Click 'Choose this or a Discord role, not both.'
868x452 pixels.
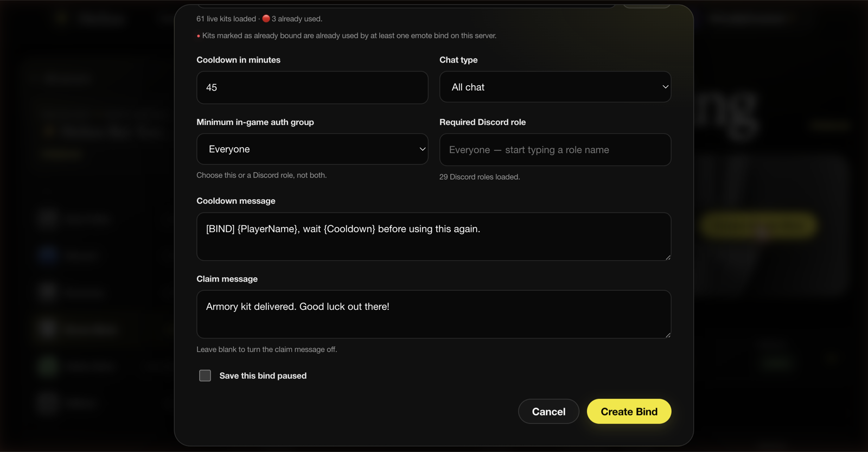click(x=261, y=175)
